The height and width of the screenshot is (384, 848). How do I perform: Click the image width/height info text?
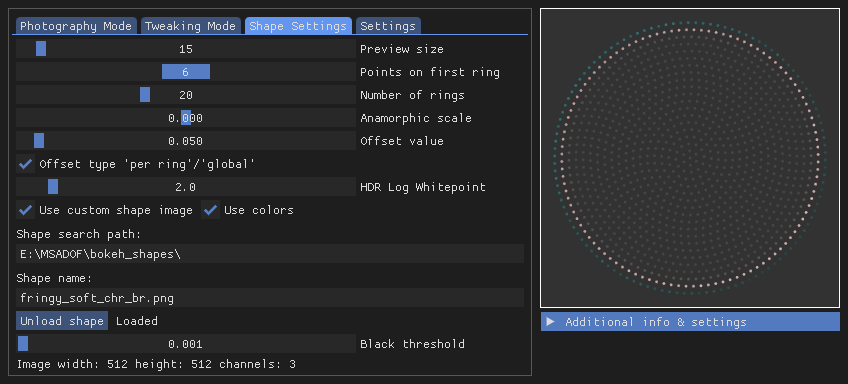pos(156,365)
